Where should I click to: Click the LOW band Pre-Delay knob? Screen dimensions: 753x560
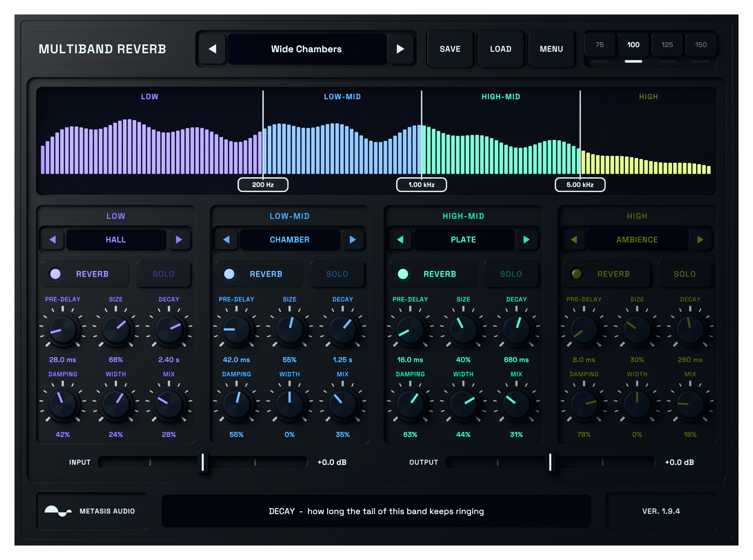[63, 329]
